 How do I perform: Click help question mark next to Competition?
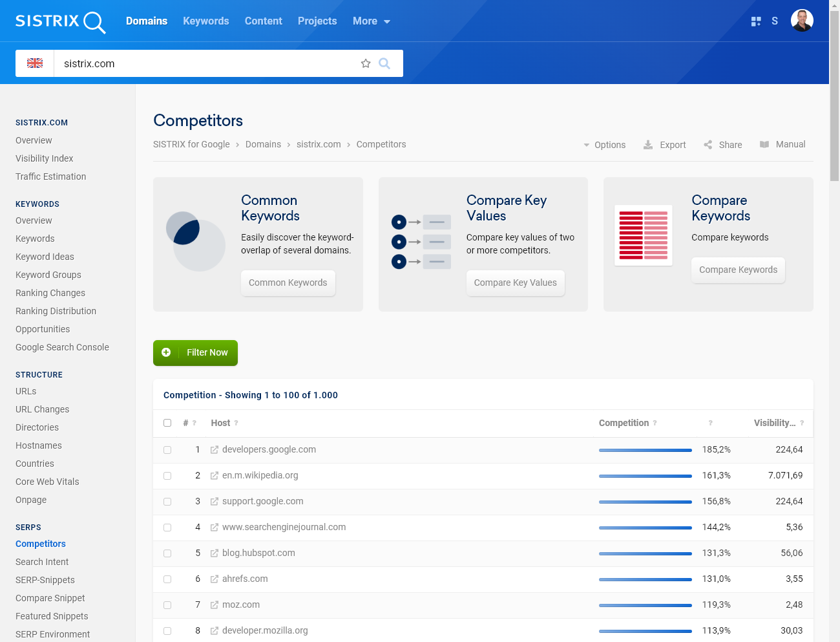655,423
